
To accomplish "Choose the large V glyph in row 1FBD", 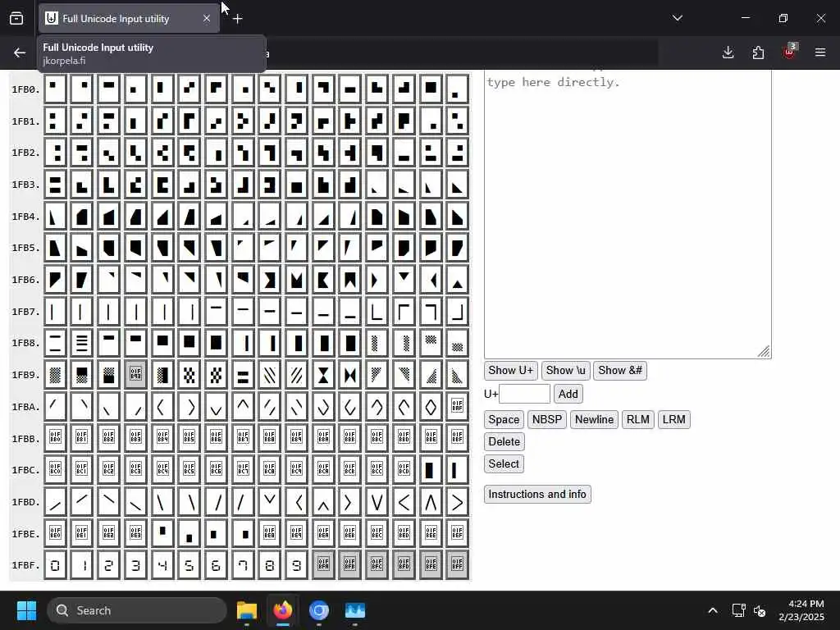I will (x=377, y=502).
